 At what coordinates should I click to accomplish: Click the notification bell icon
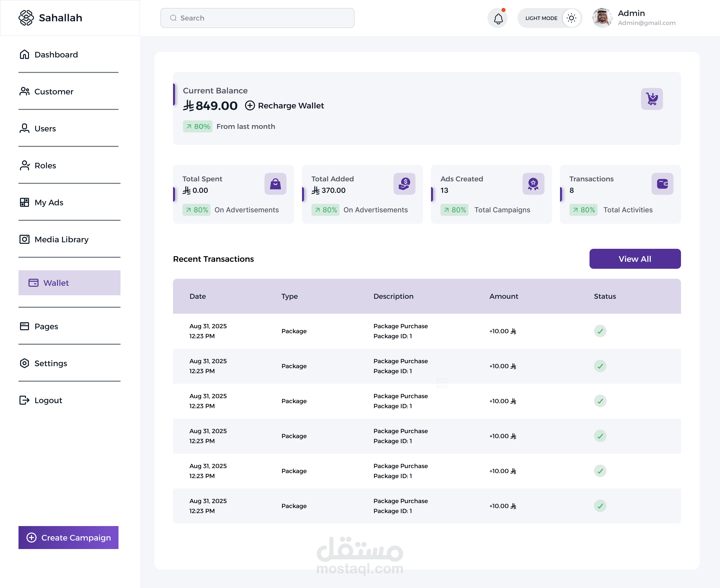(x=498, y=18)
